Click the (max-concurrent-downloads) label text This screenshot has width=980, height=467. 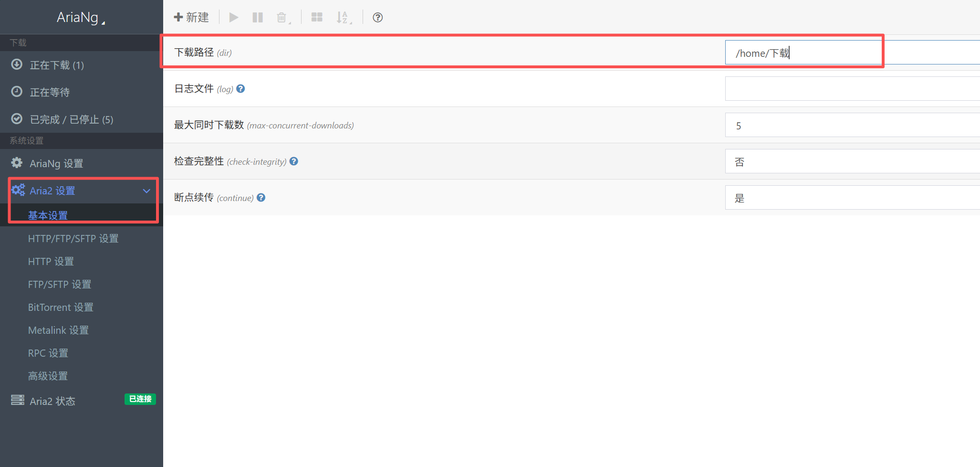tap(301, 126)
